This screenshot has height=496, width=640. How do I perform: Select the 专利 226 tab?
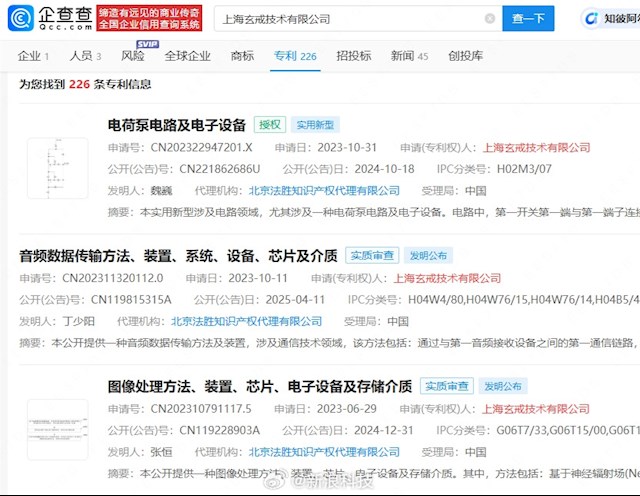(x=295, y=56)
